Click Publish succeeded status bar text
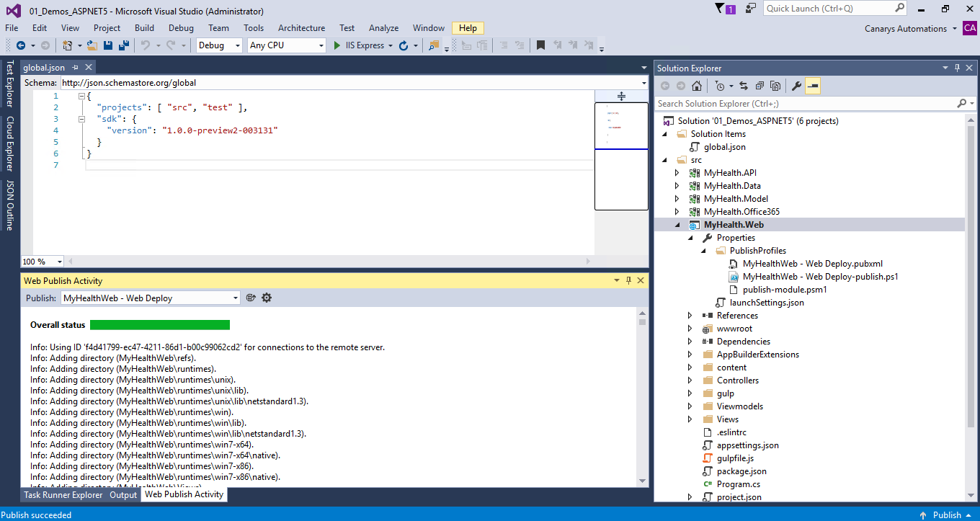Viewport: 980px width, 521px height. click(37, 515)
